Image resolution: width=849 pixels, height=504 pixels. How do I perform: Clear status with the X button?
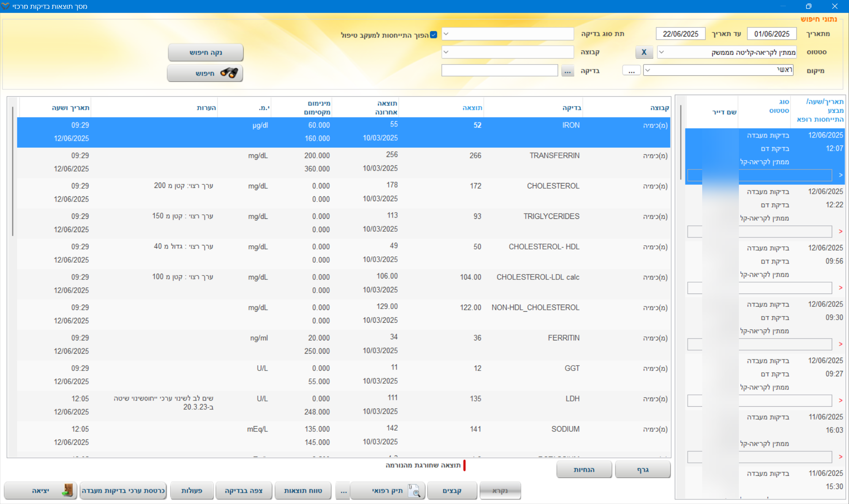pos(644,52)
